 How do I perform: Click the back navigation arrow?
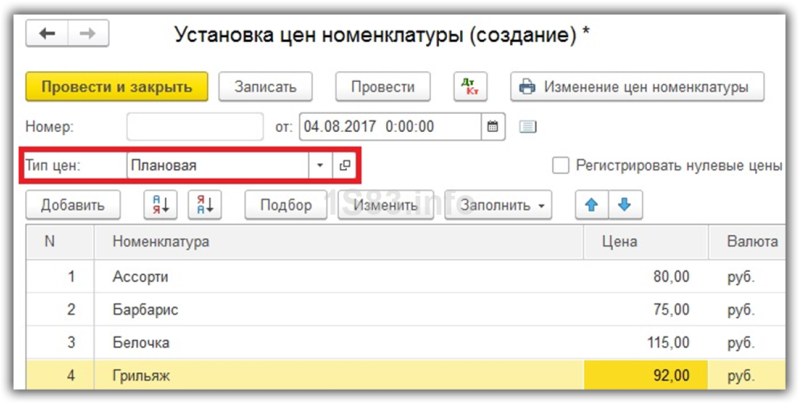[x=47, y=34]
